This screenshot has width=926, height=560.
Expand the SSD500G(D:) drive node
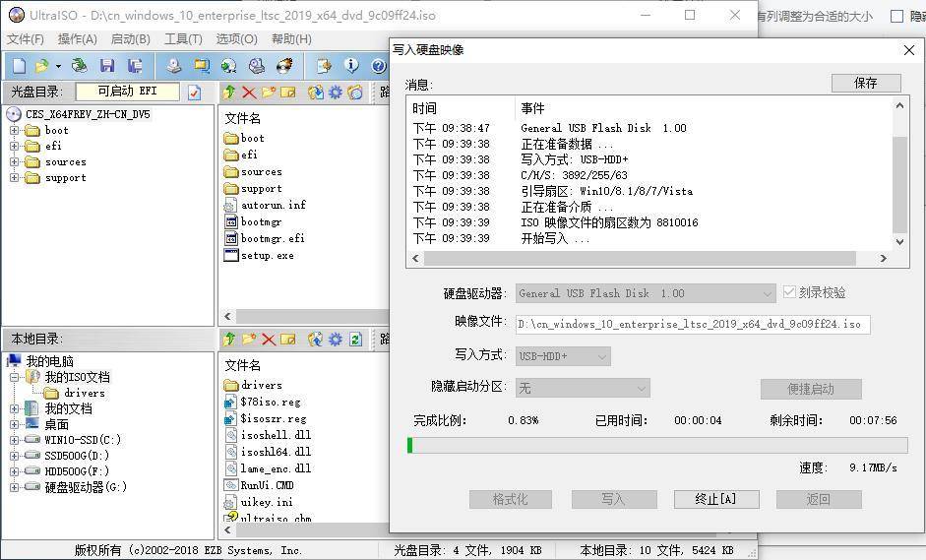[14, 456]
